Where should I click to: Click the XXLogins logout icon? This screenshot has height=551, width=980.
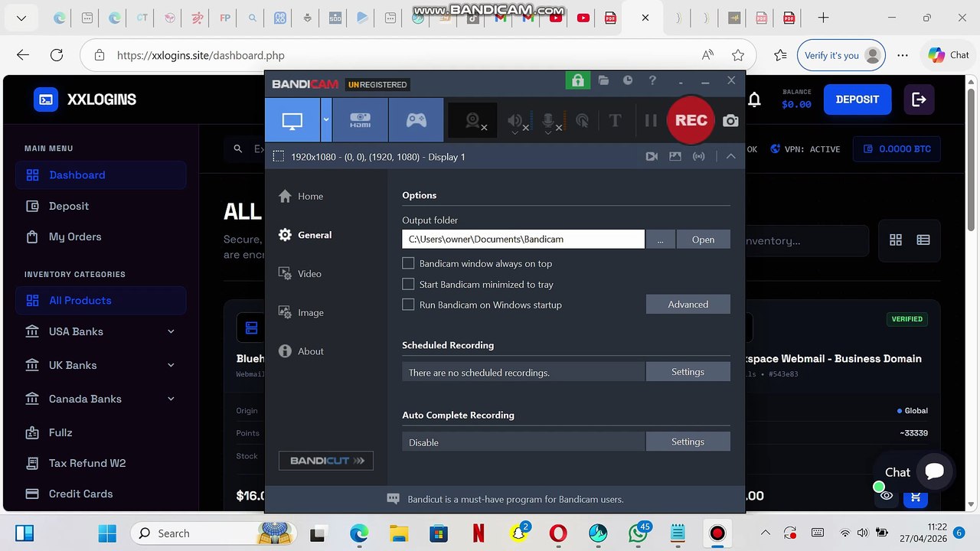coord(919,99)
